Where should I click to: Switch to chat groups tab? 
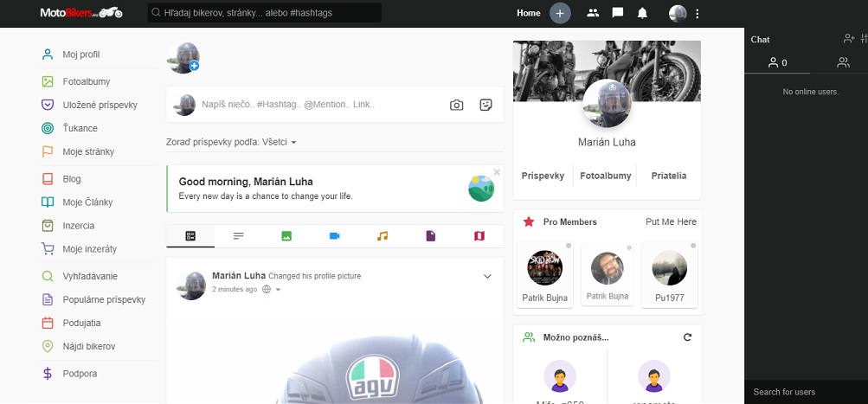point(842,62)
